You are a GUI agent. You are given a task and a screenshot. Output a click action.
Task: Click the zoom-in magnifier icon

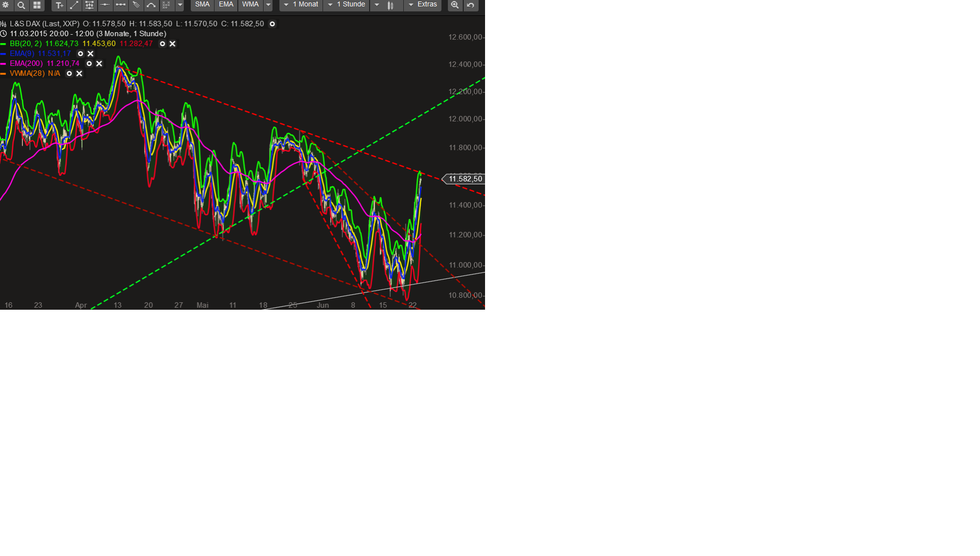455,5
